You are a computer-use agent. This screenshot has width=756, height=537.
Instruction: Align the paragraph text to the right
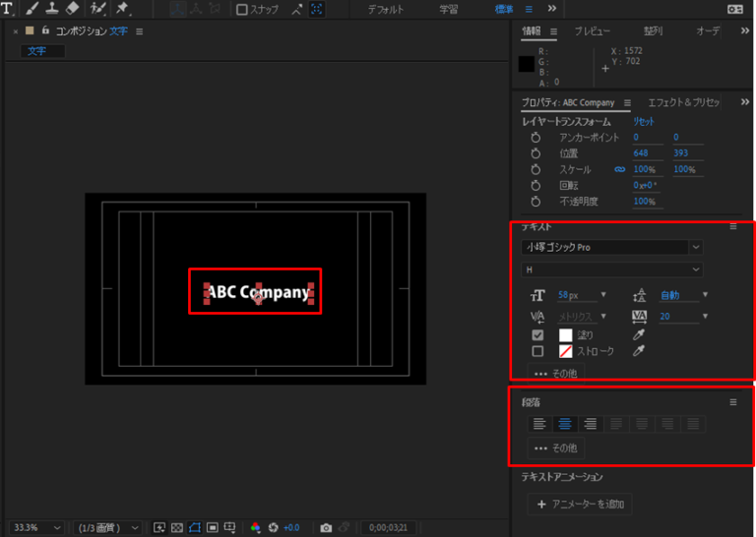pyautogui.click(x=591, y=424)
